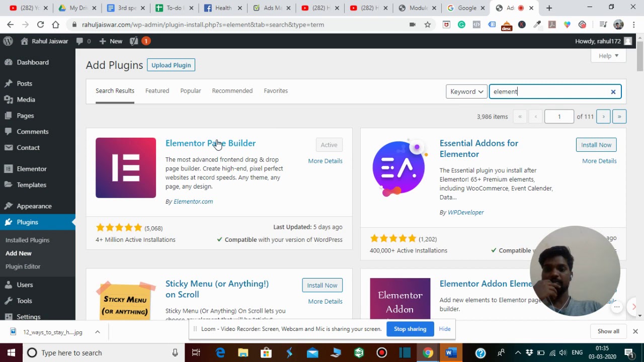
Task: Go to next results page arrow
Action: pyautogui.click(x=603, y=117)
